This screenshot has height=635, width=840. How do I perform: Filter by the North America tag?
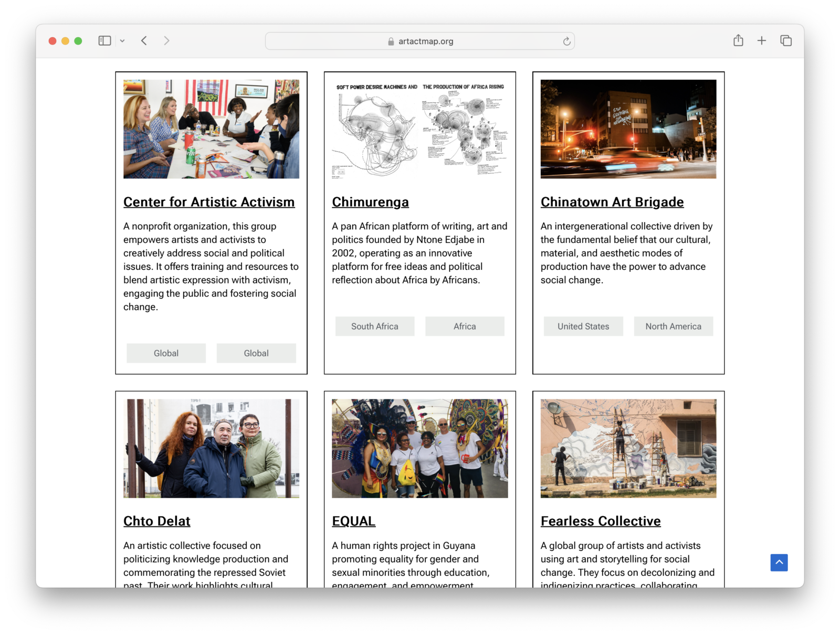(x=673, y=326)
